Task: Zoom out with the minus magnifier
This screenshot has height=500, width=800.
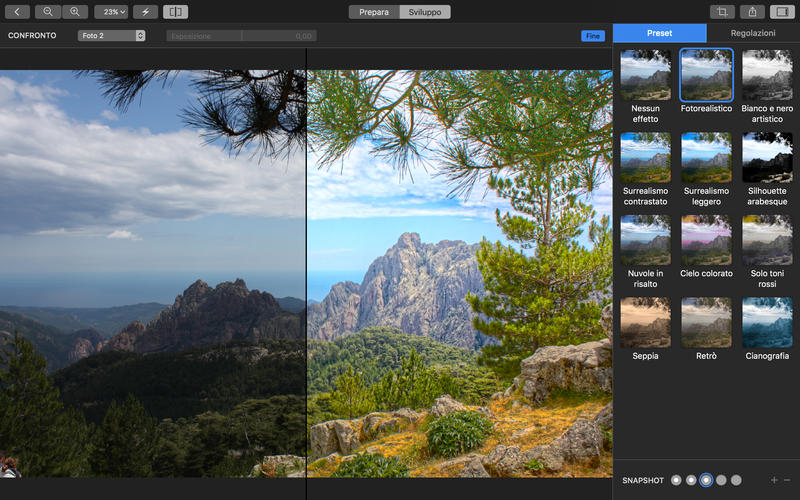Action: 48,12
